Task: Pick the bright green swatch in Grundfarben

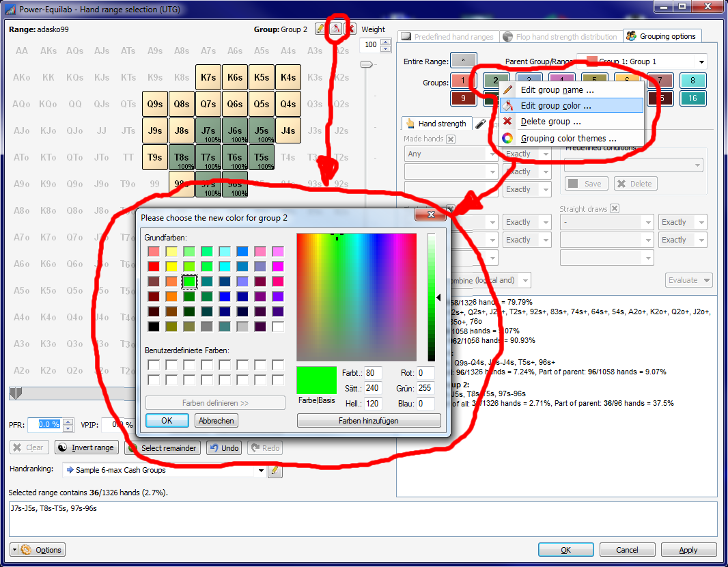Action: coord(189,281)
